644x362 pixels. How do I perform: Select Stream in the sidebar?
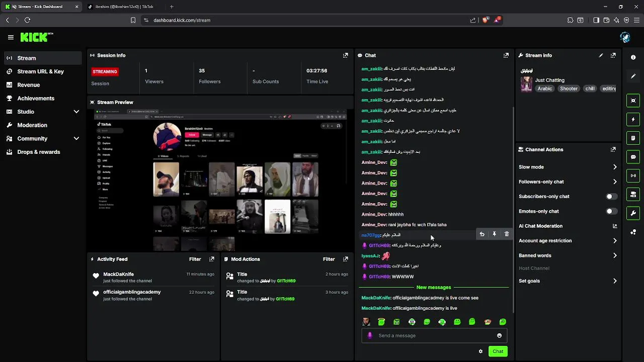pyautogui.click(x=42, y=58)
